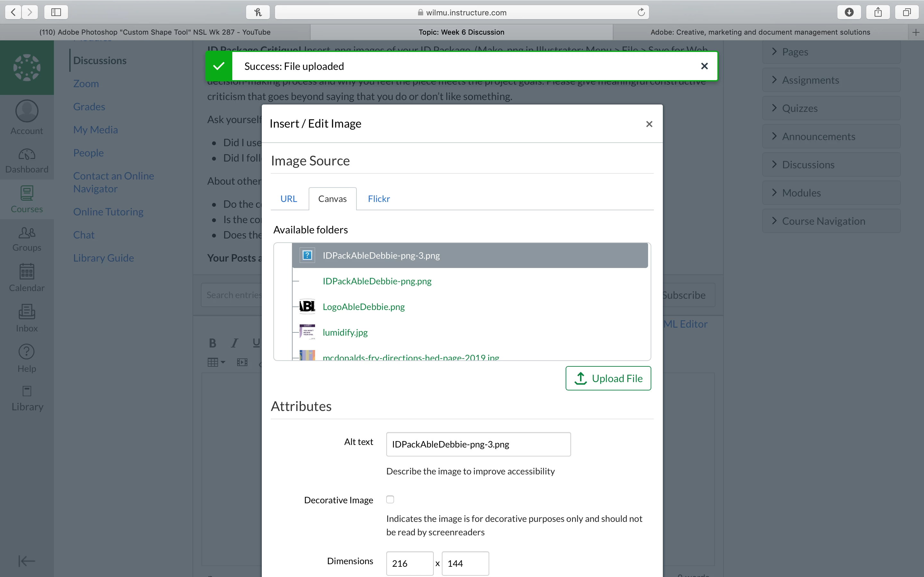This screenshot has height=577, width=924.
Task: Click the Alt text input field
Action: tap(478, 444)
